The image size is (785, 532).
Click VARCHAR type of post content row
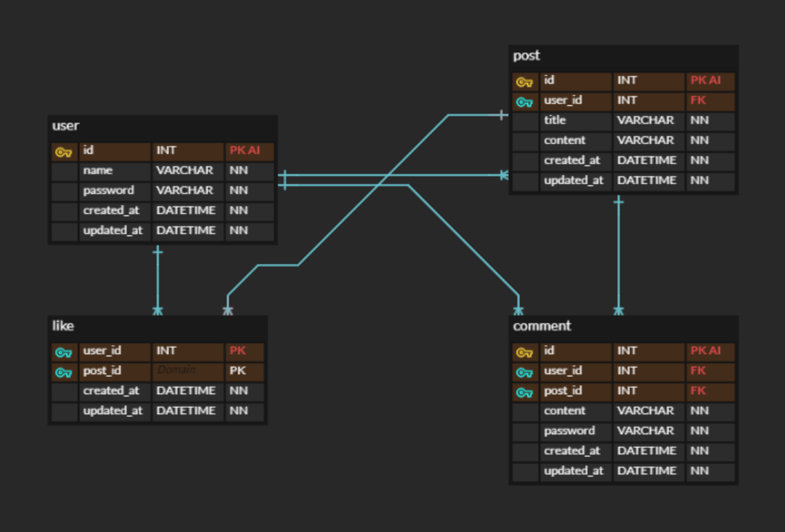646,140
